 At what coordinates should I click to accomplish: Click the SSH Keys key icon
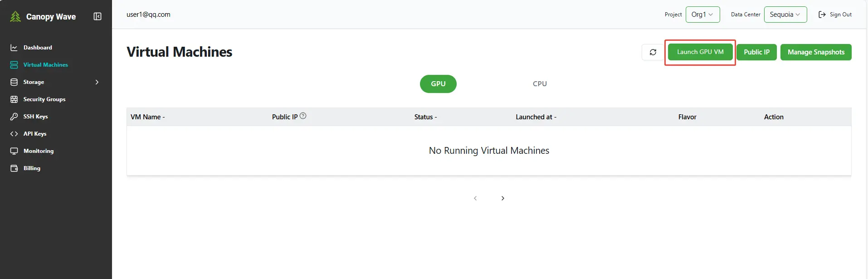(x=14, y=117)
